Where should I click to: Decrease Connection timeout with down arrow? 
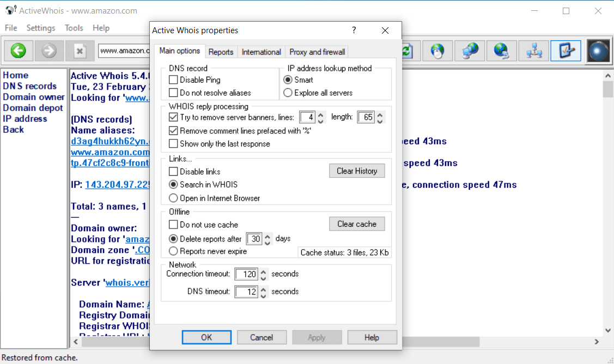click(264, 278)
